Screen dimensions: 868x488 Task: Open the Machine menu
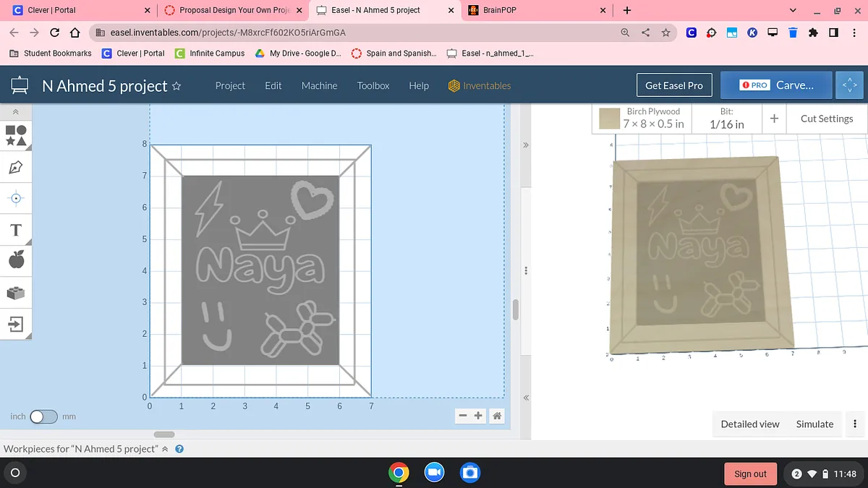[x=319, y=85]
